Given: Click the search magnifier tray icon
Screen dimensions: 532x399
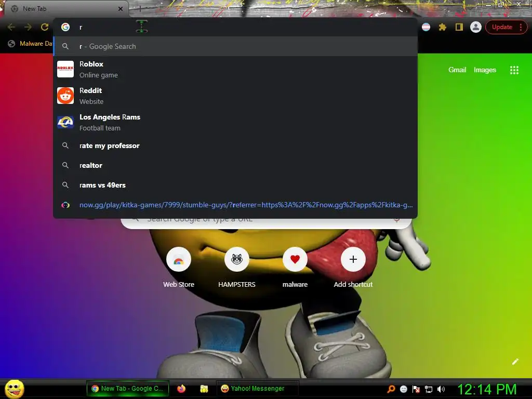Looking at the screenshot, I should [x=391, y=389].
